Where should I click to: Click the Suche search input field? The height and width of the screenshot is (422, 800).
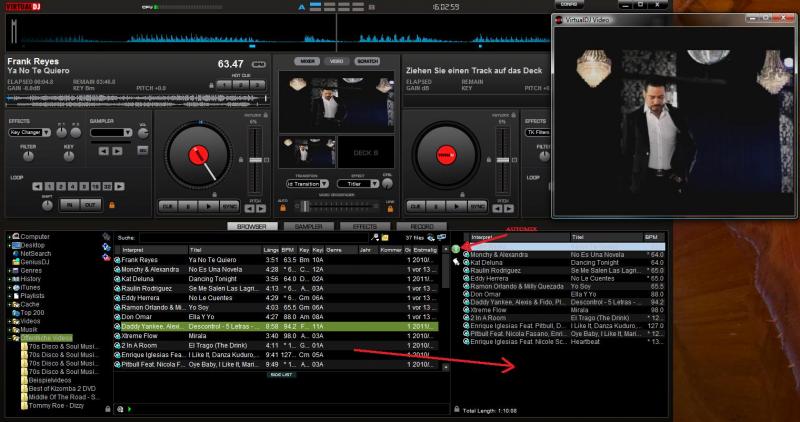tap(254, 238)
